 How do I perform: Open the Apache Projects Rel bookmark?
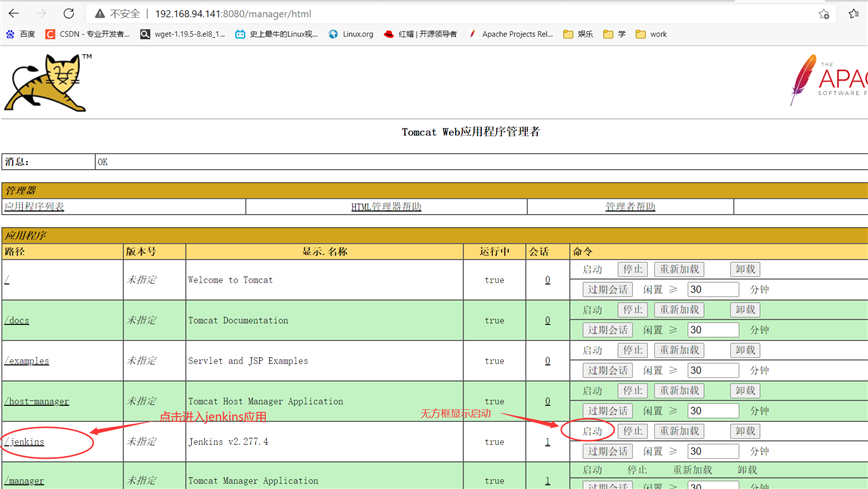(510, 34)
